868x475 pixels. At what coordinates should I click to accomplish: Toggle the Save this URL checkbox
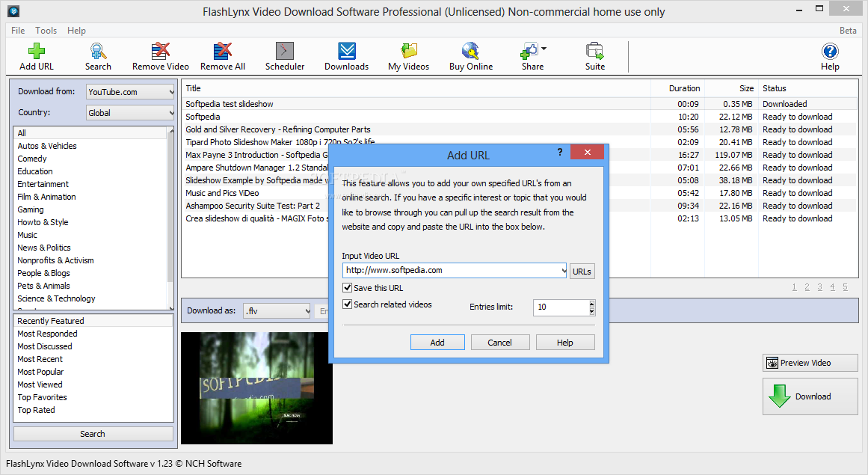tap(348, 288)
